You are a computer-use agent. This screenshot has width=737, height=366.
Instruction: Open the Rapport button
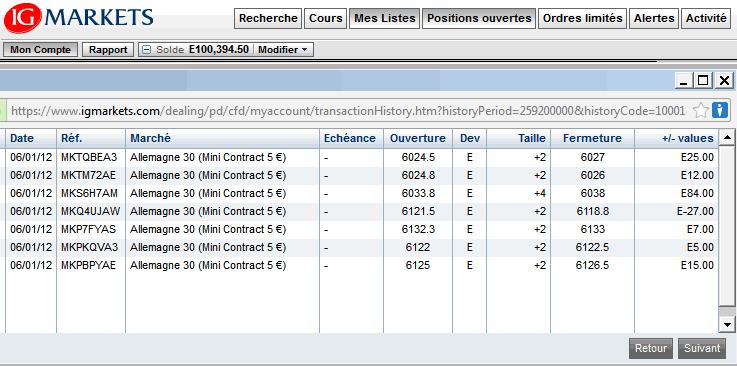tap(108, 50)
